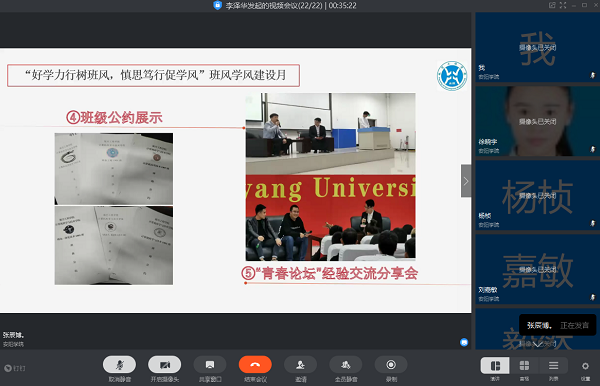Turn on camera via 开启摄像头
Image resolution: width=600 pixels, height=386 pixels.
pyautogui.click(x=165, y=365)
